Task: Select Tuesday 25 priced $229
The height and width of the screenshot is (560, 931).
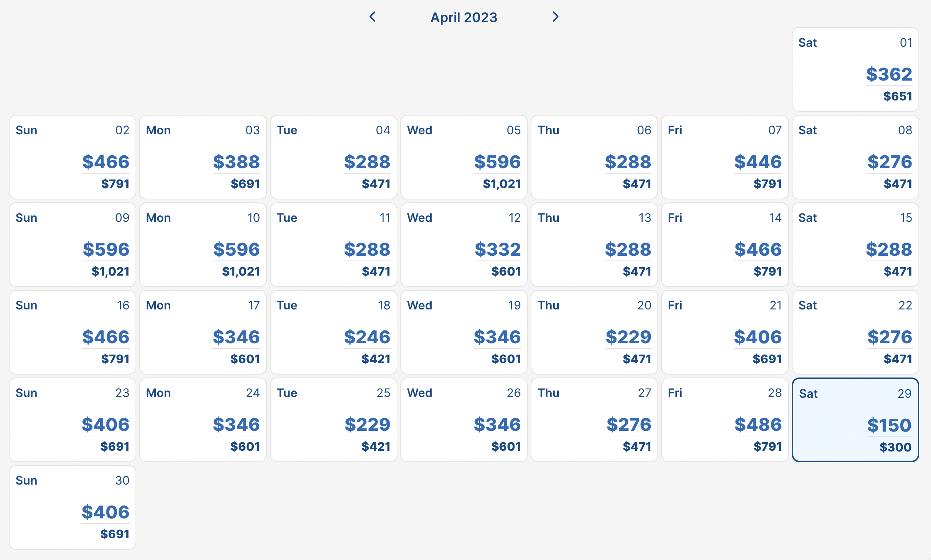Action: point(334,419)
